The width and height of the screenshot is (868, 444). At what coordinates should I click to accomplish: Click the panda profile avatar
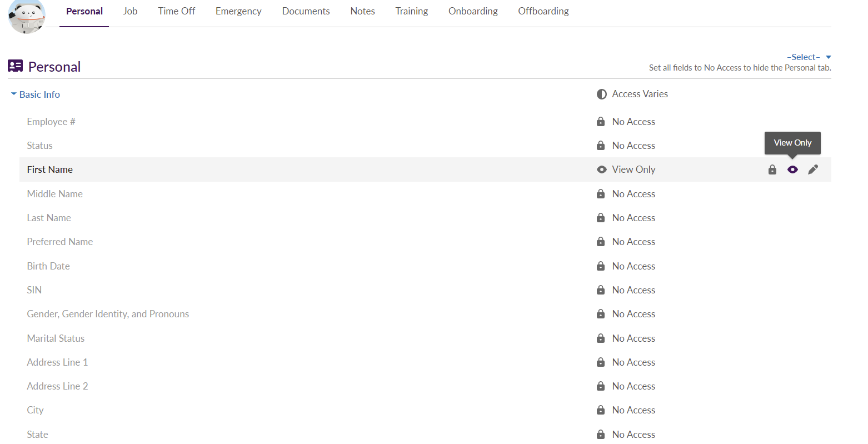pyautogui.click(x=27, y=15)
